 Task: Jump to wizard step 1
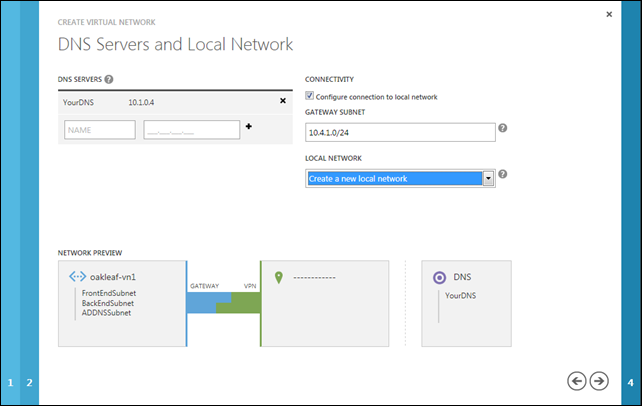10,383
